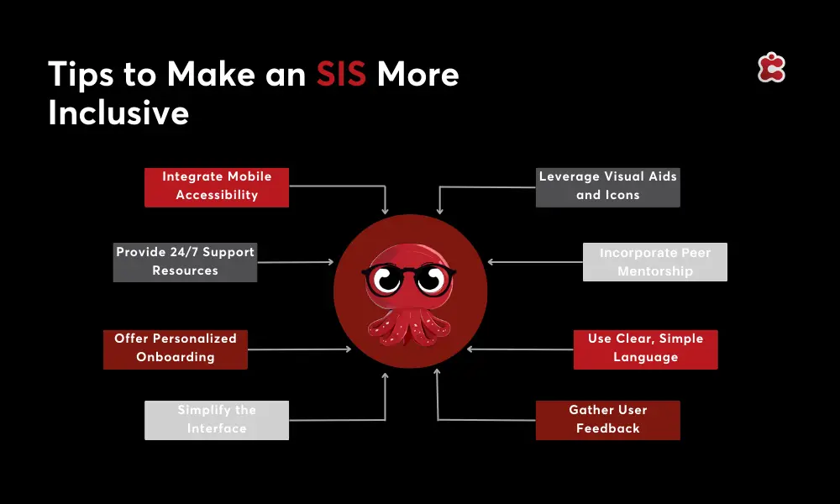Click the arrow from Offer Personalized Onboarding
The width and height of the screenshot is (840, 504).
(x=298, y=349)
